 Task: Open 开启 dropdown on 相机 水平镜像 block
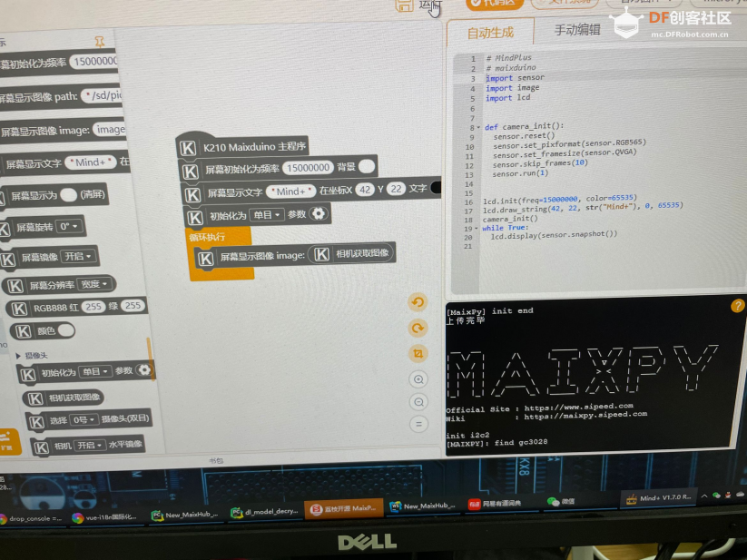point(90,446)
